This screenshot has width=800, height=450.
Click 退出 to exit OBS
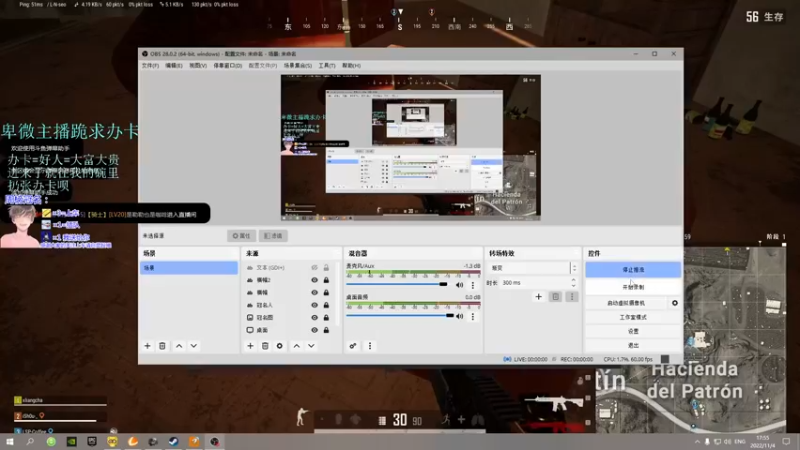[633, 345]
